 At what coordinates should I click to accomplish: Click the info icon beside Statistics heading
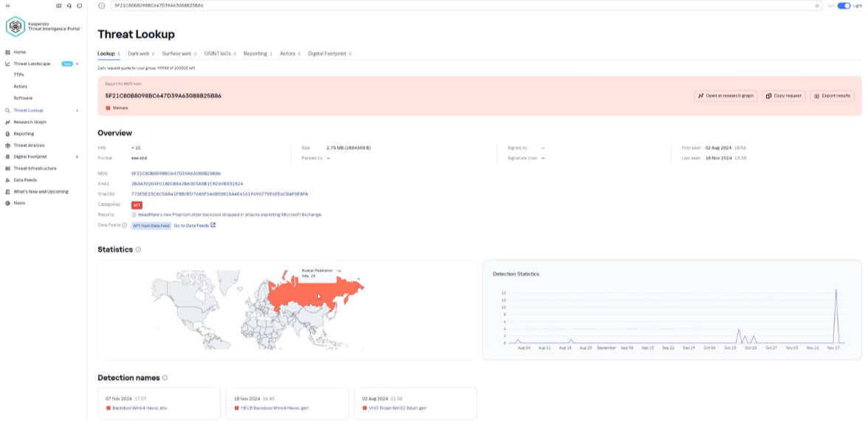pyautogui.click(x=139, y=249)
